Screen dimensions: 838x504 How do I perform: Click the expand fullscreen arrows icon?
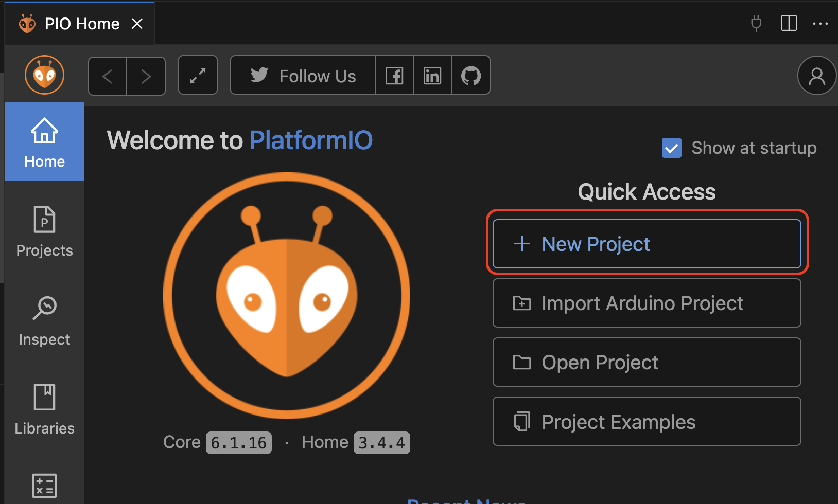pyautogui.click(x=198, y=76)
